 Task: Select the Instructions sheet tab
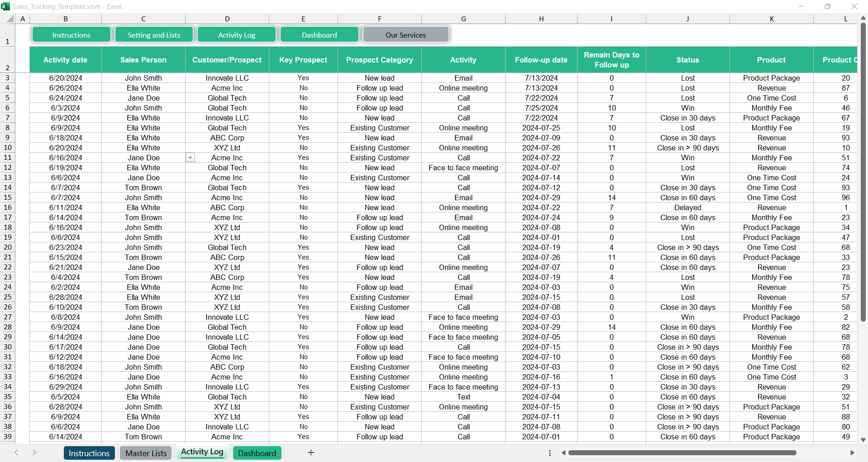tap(89, 453)
